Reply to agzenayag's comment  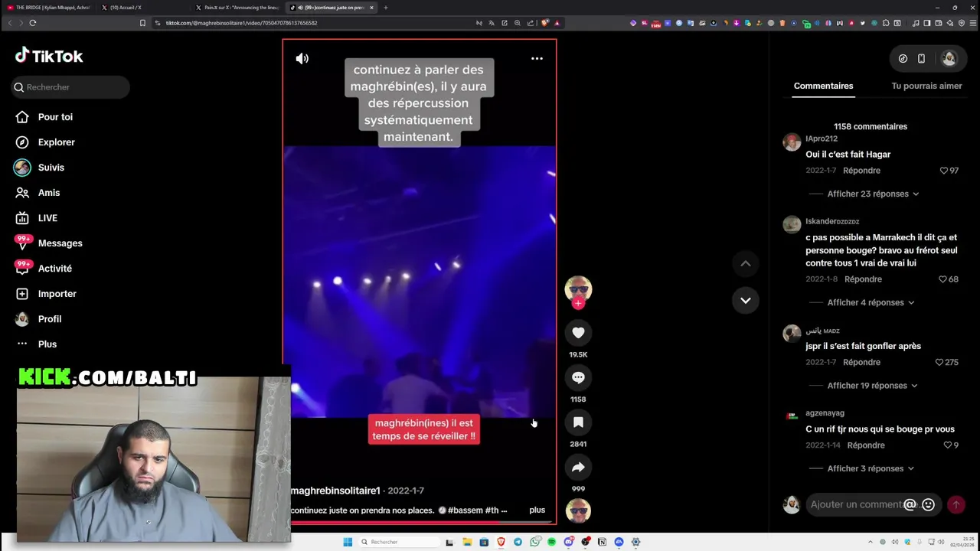[x=866, y=445]
